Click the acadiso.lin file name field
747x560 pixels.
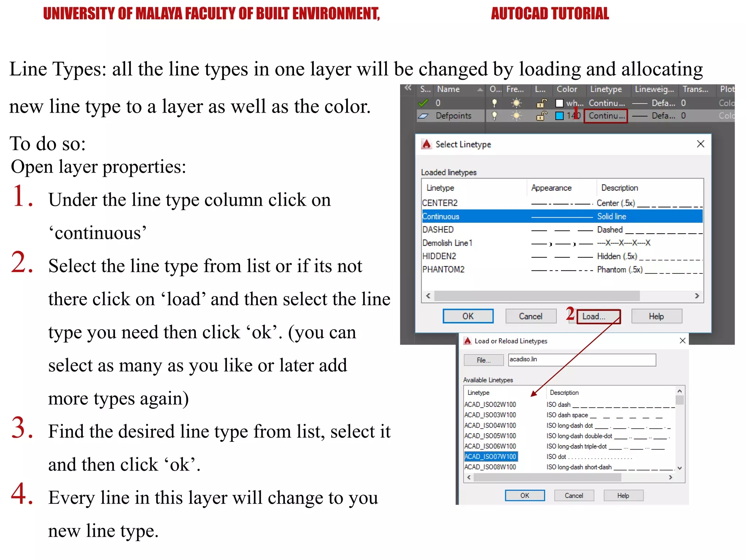click(x=582, y=359)
